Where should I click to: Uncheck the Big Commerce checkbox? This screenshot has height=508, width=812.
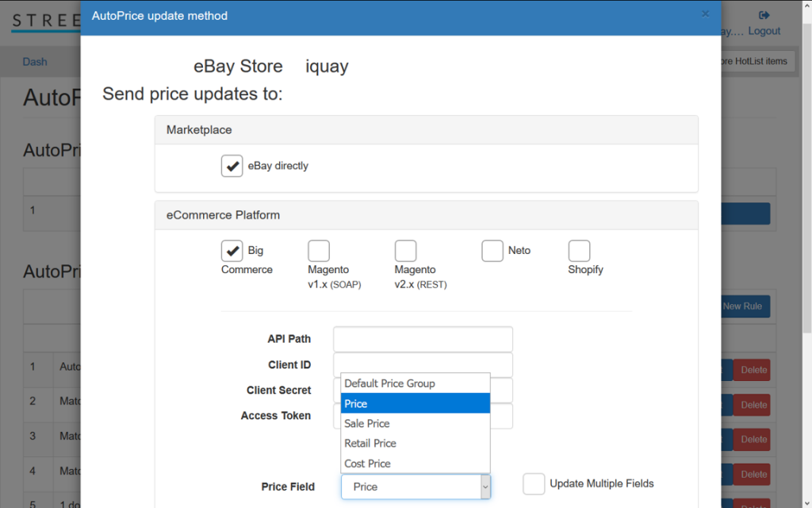tap(232, 251)
